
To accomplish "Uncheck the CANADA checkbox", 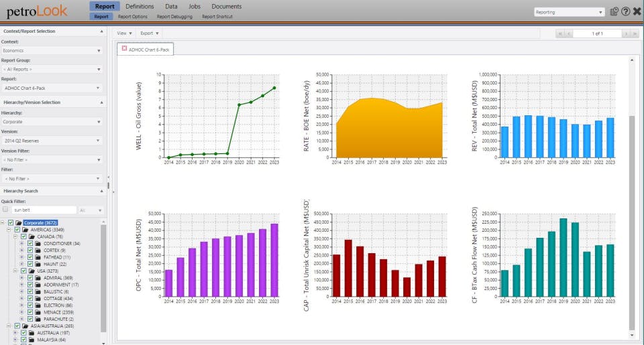I will tap(24, 236).
